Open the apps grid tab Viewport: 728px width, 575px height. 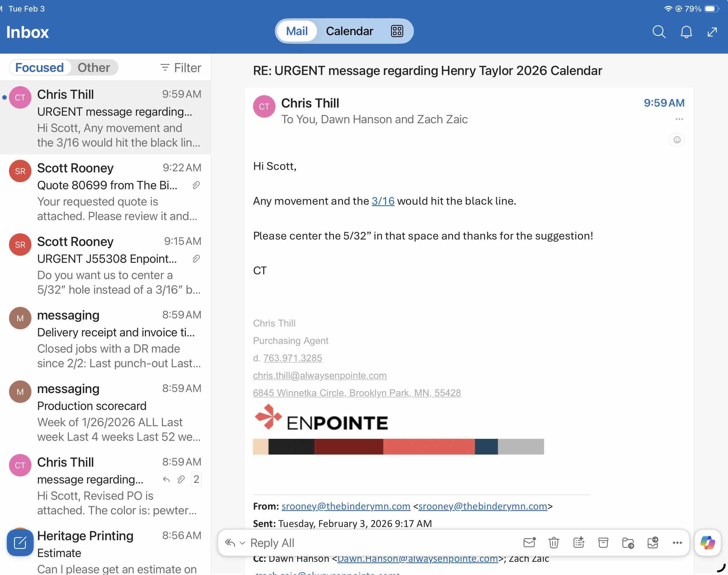pyautogui.click(x=397, y=31)
